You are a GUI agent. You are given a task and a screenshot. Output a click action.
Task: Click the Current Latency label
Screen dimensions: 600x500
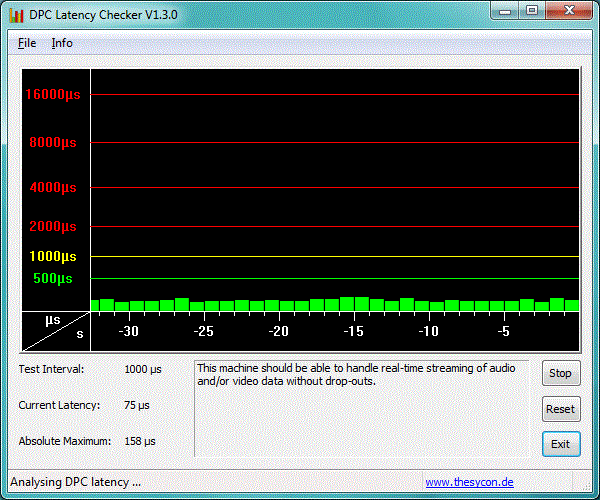59,405
